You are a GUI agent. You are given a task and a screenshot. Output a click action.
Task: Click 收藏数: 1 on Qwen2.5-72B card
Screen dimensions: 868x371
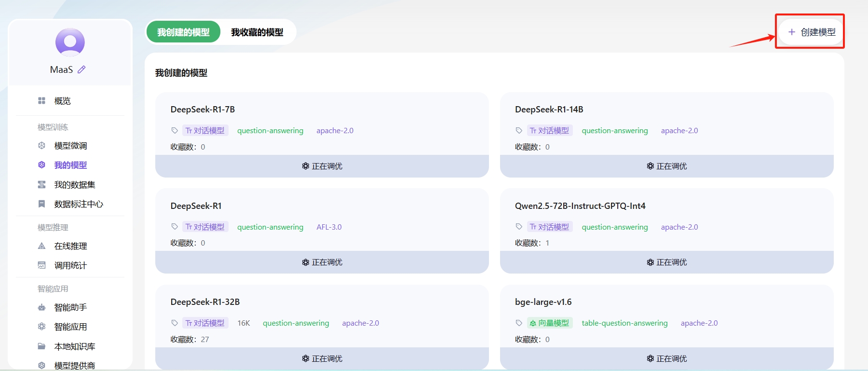(x=532, y=243)
